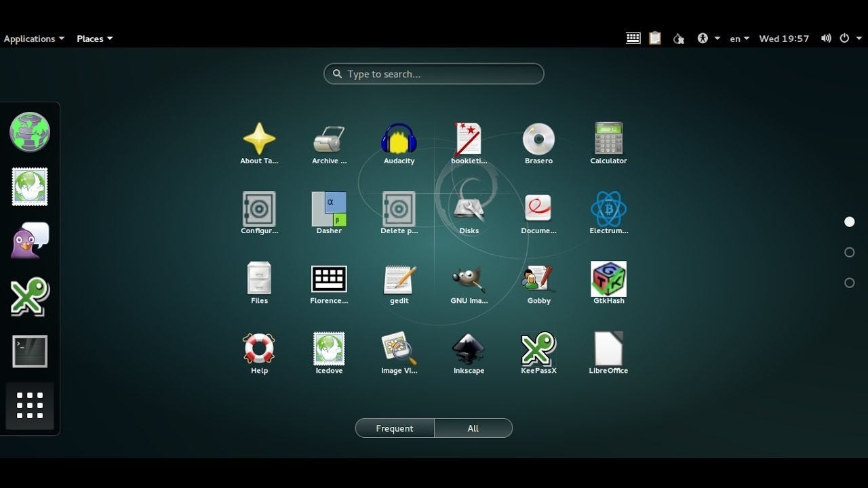
Task: Open KeePassX from the dash
Action: coord(30,296)
